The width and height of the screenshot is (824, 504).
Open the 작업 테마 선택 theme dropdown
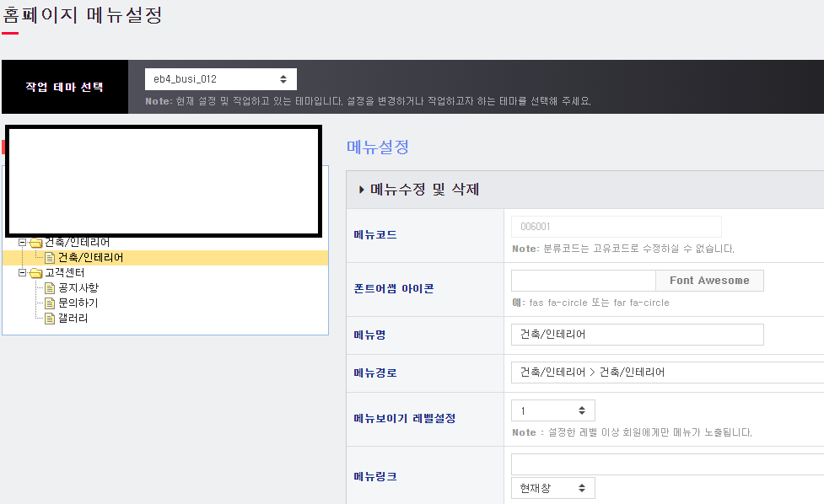click(220, 79)
